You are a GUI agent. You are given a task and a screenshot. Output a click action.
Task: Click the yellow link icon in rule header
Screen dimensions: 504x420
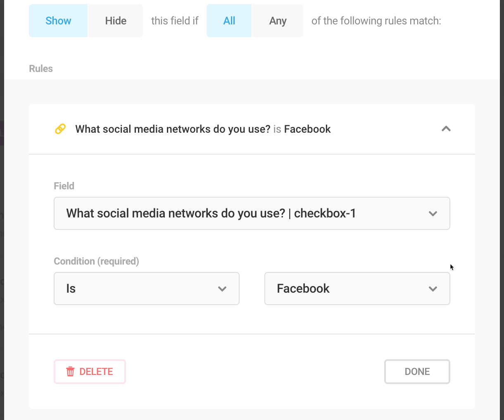coord(60,129)
